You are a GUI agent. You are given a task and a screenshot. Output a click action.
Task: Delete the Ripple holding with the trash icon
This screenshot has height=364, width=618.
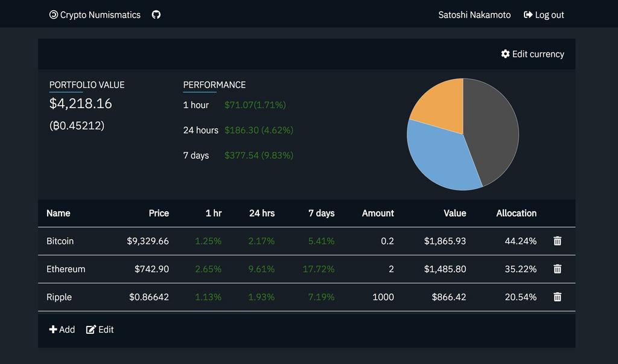557,297
